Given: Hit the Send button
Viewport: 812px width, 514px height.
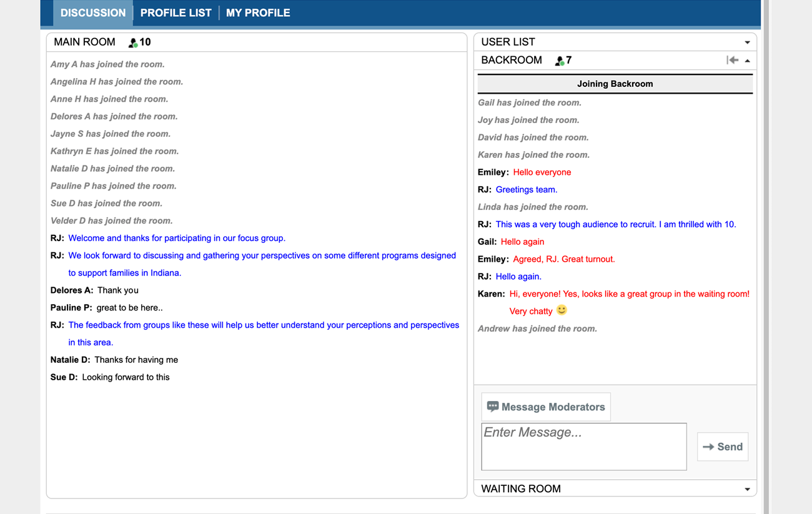Looking at the screenshot, I should 722,447.
